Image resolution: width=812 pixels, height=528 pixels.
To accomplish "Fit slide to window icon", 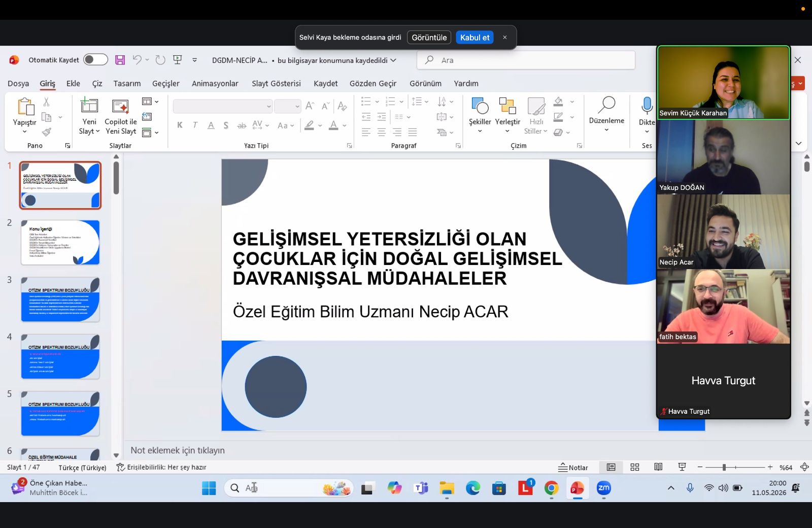I will point(804,467).
